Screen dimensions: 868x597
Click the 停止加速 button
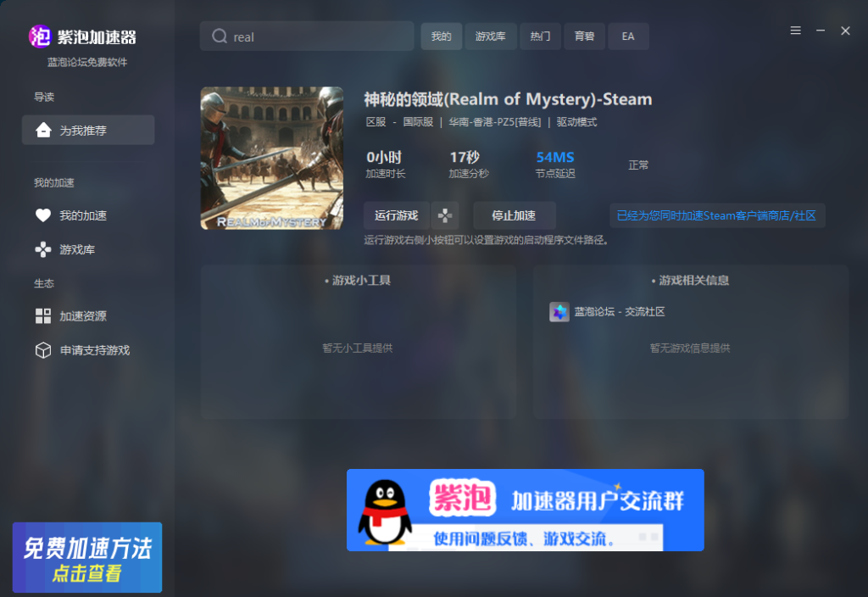point(515,215)
